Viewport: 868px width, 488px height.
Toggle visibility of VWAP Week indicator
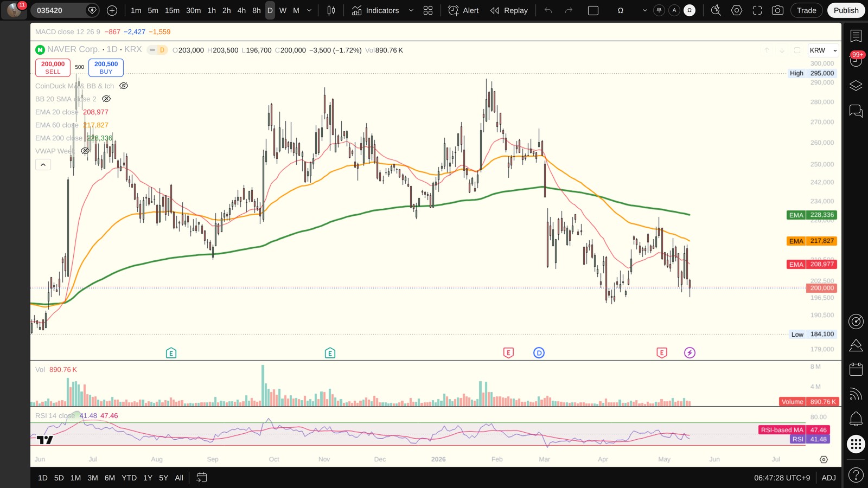85,151
